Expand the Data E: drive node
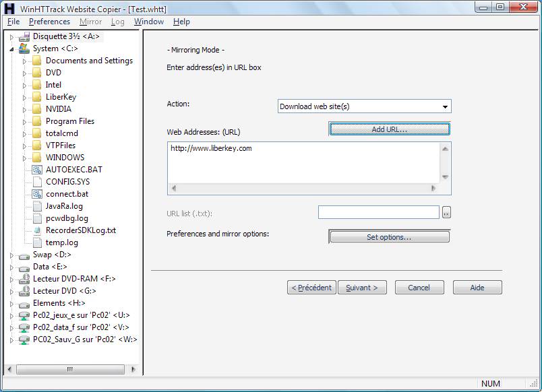Viewport: 542px width, 392px height. [x=11, y=267]
